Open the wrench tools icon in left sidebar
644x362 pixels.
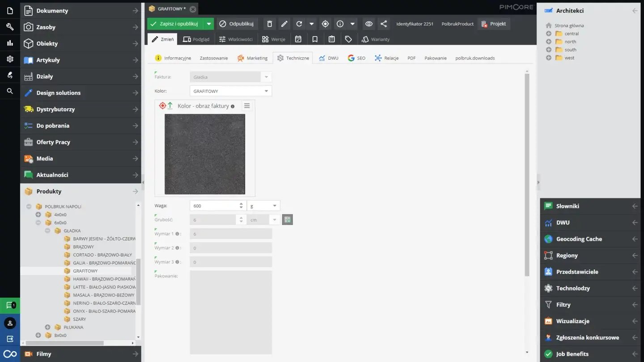pyautogui.click(x=10, y=27)
